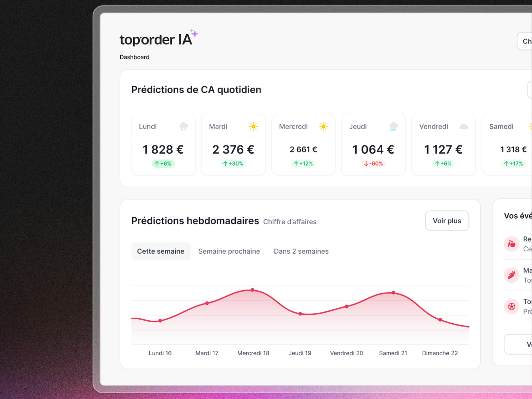Viewport: 532px width, 399px height.
Task: Open the Mardi 2 376 € card
Action: 233,145
